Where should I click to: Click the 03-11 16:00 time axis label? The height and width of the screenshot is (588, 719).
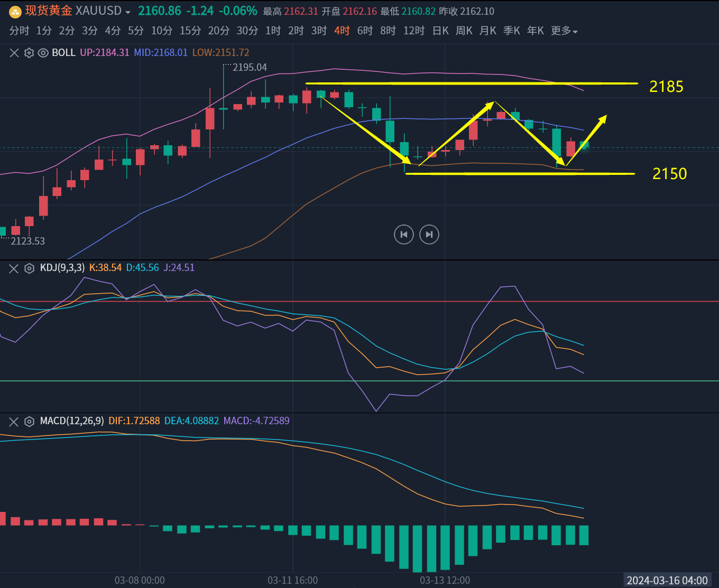293,581
